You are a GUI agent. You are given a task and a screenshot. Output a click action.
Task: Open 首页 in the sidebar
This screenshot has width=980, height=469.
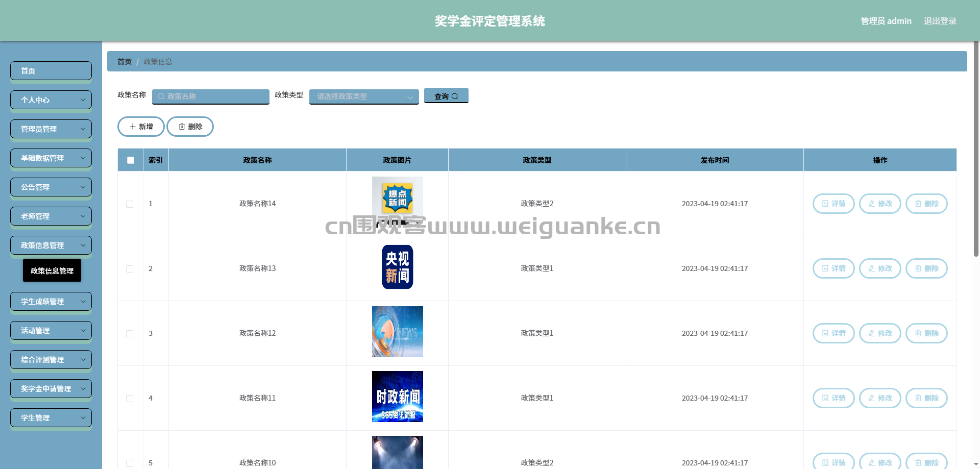tap(51, 71)
